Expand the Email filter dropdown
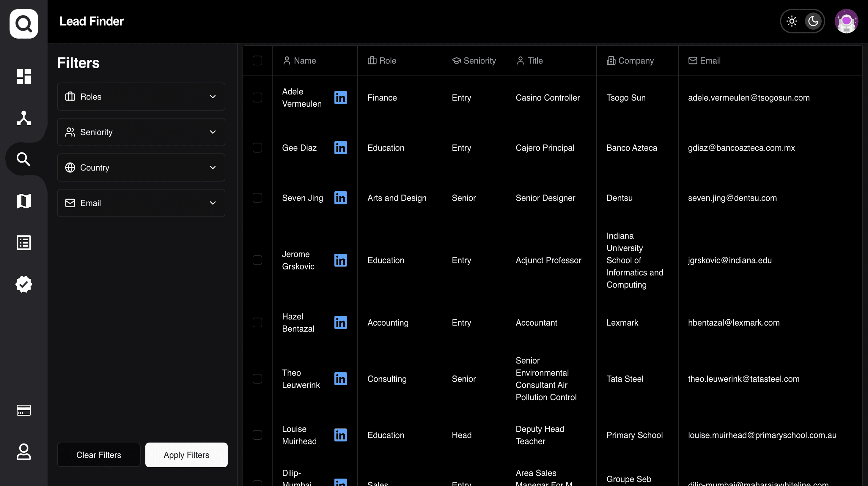This screenshot has height=486, width=868. [x=141, y=203]
